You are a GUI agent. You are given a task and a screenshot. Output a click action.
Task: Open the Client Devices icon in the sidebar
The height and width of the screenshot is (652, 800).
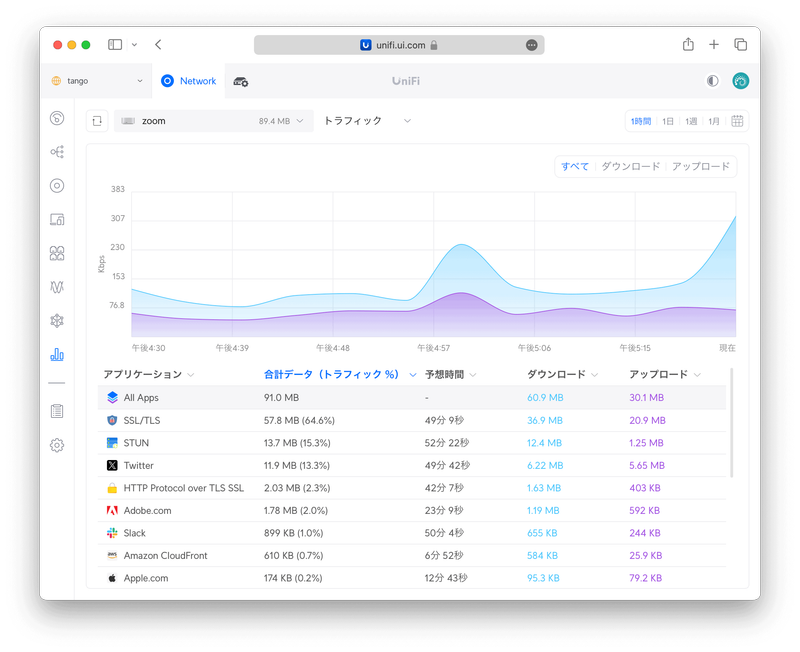coord(57,220)
